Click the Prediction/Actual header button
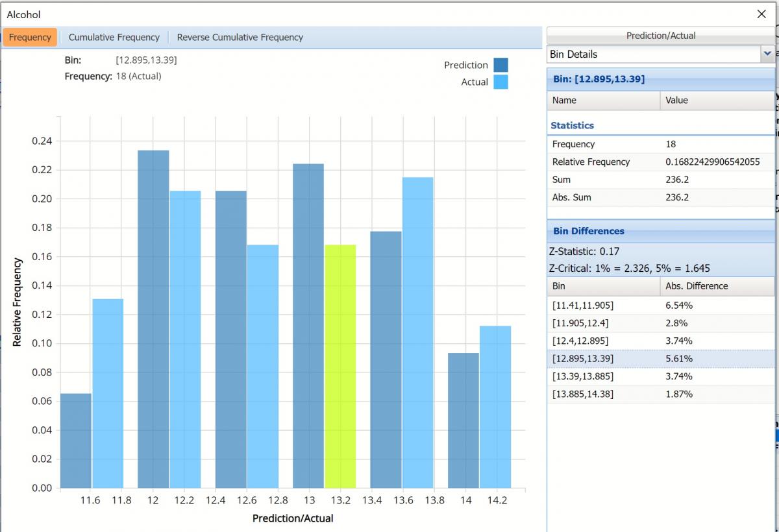 click(x=660, y=36)
